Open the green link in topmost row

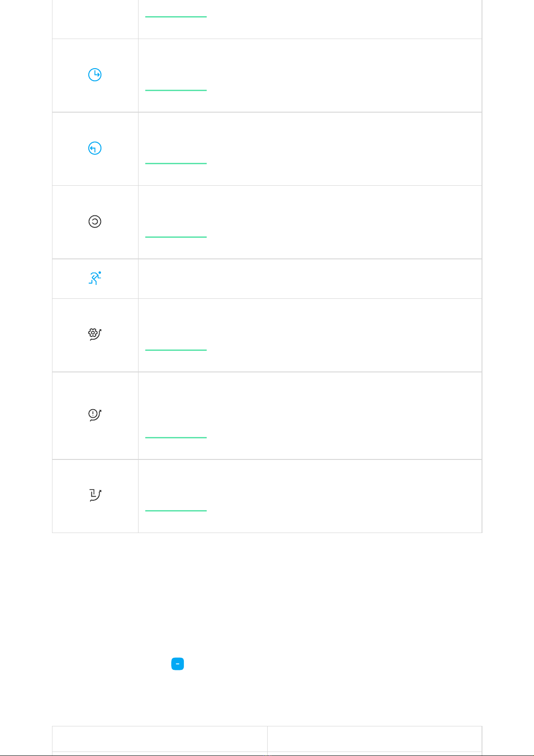point(176,17)
